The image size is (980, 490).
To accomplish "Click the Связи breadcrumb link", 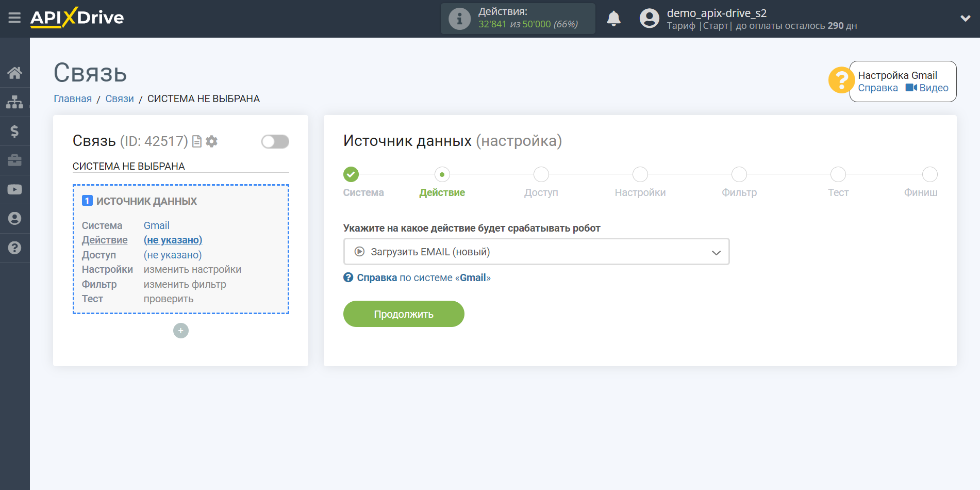I will [x=120, y=99].
